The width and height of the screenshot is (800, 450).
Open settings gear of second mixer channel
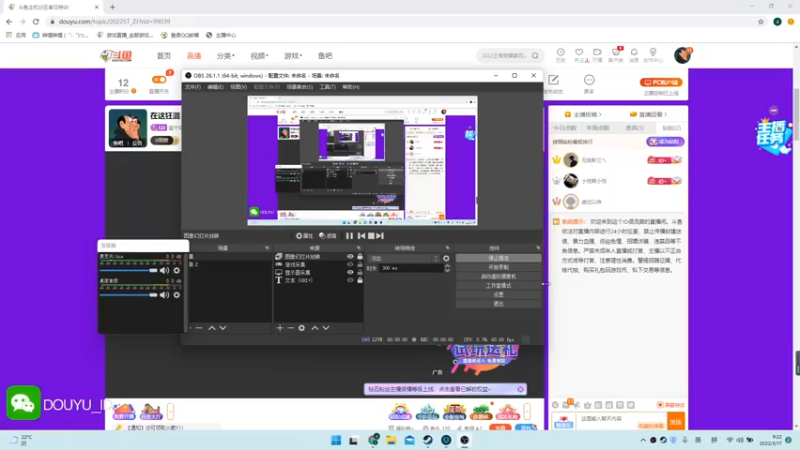point(177,295)
